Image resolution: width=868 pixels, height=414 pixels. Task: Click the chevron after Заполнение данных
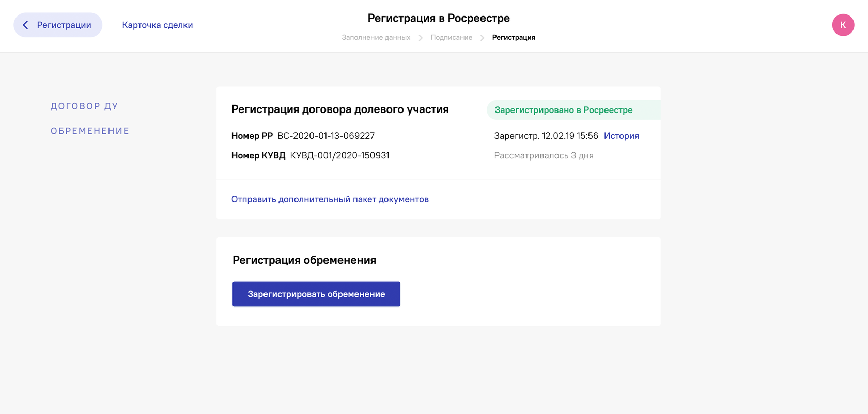tap(421, 38)
